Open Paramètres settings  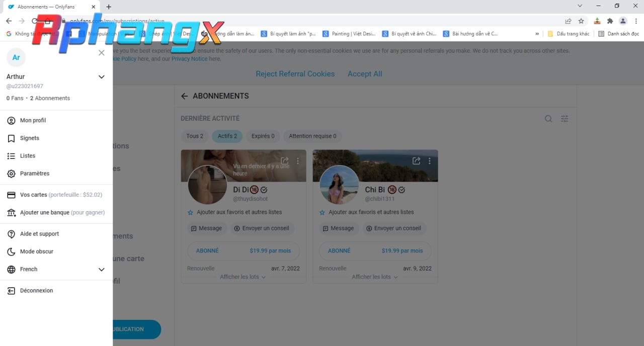[56, 174]
